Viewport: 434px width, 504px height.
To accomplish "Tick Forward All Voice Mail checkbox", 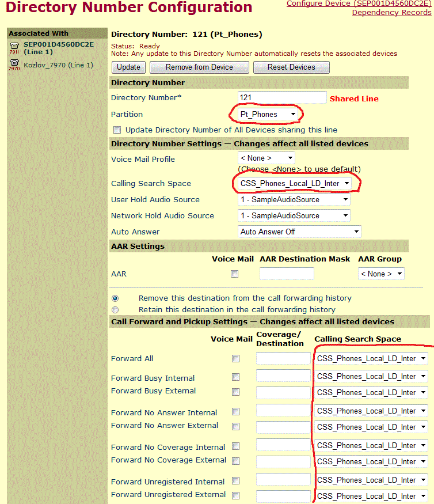I will (x=235, y=359).
